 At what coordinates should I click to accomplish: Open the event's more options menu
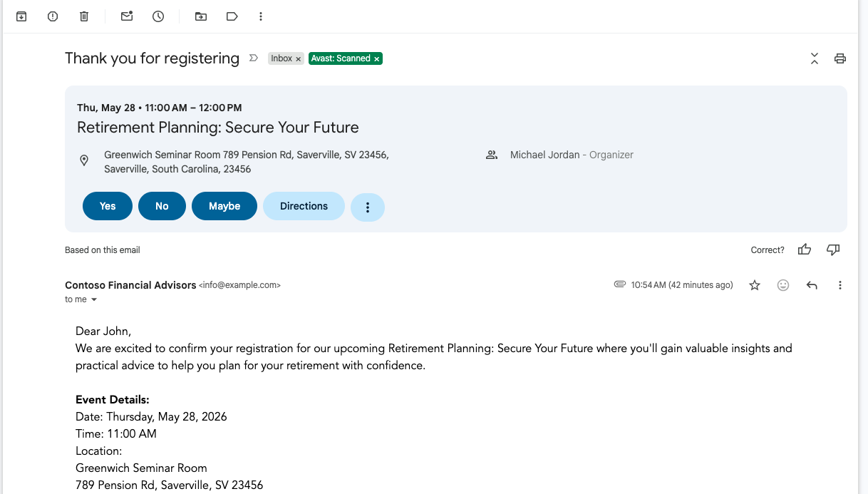point(368,206)
